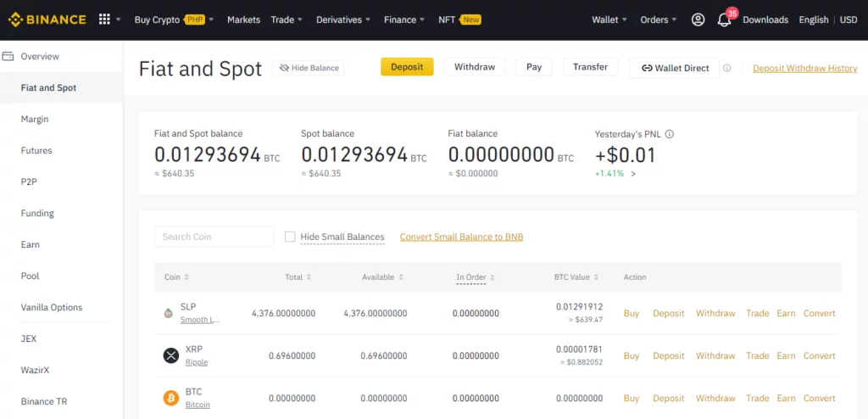Click Withdraw in the SLP row
Viewport: 868px width, 419px height.
point(715,313)
